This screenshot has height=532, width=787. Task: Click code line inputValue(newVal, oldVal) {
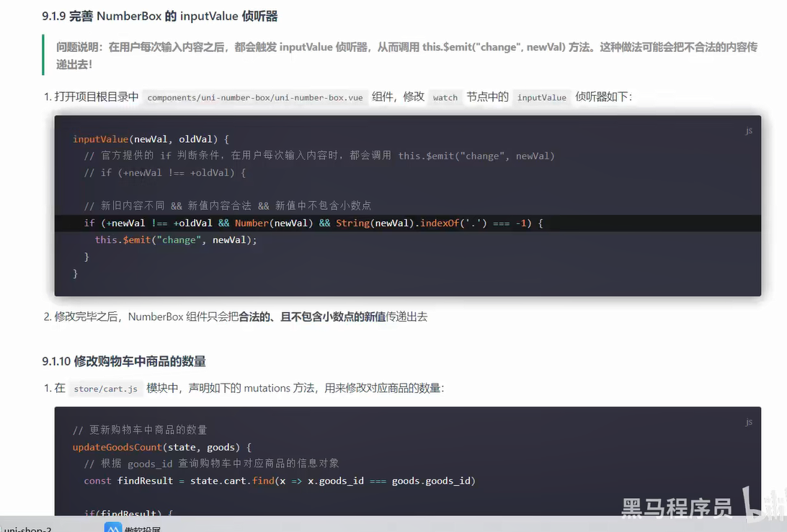click(x=151, y=139)
